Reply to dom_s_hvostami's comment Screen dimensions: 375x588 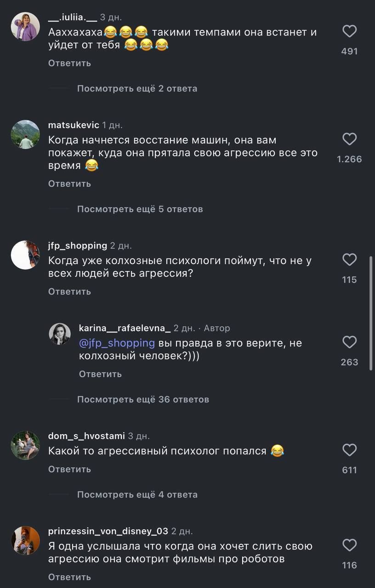coord(69,469)
